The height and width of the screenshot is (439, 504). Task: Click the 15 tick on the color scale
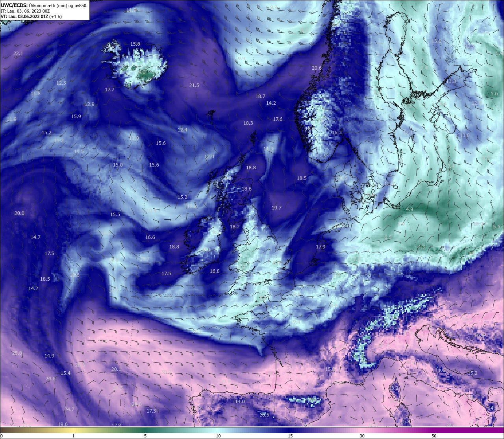coord(290,436)
